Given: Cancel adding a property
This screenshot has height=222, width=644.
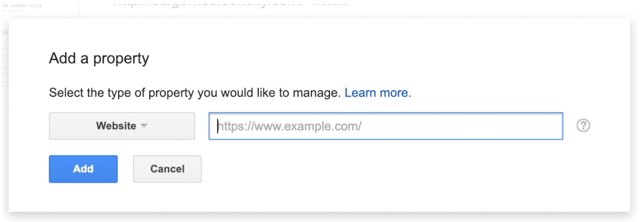Looking at the screenshot, I should tap(167, 169).
